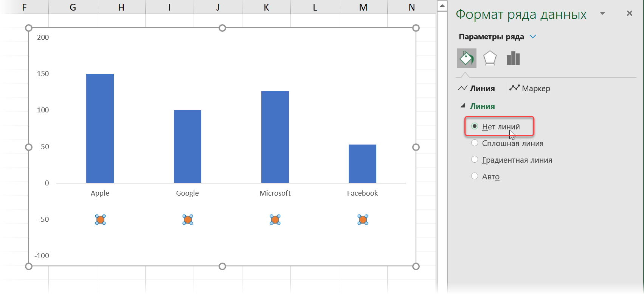Select column H header
The image size is (644, 294).
121,7
